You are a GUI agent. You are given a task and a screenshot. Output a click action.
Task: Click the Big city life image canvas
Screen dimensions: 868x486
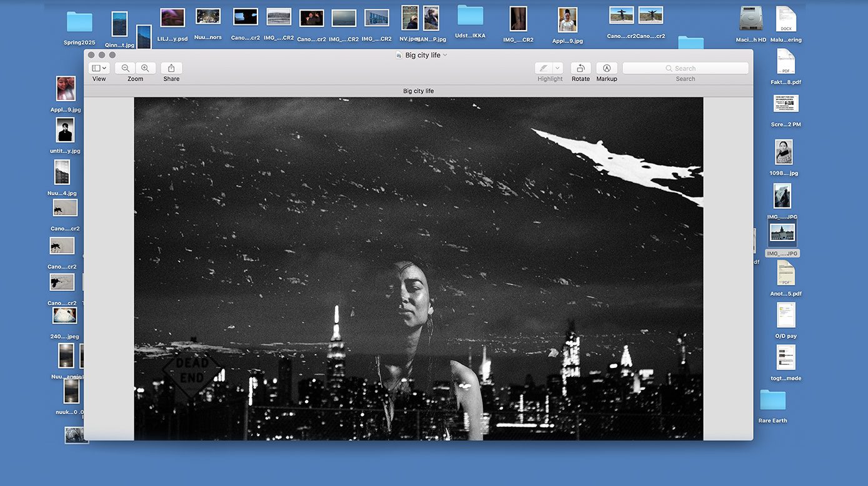419,269
